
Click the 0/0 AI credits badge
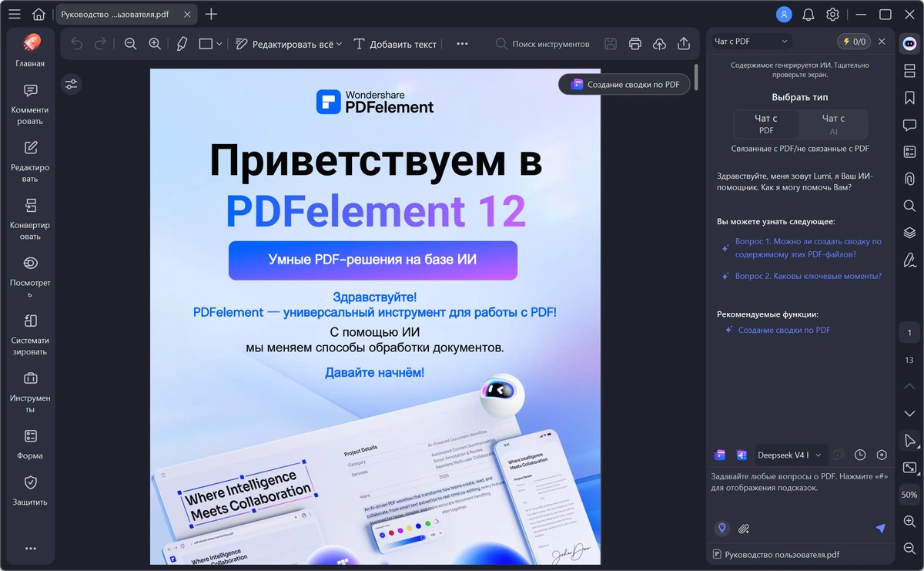855,42
